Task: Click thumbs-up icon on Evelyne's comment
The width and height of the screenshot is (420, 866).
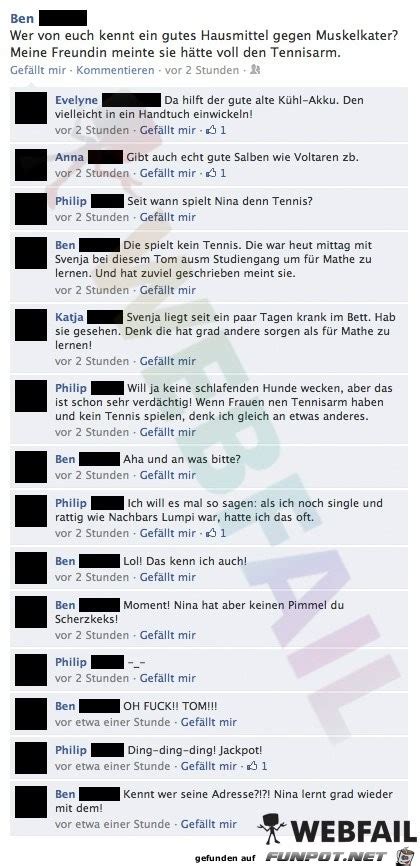Action: point(212,130)
